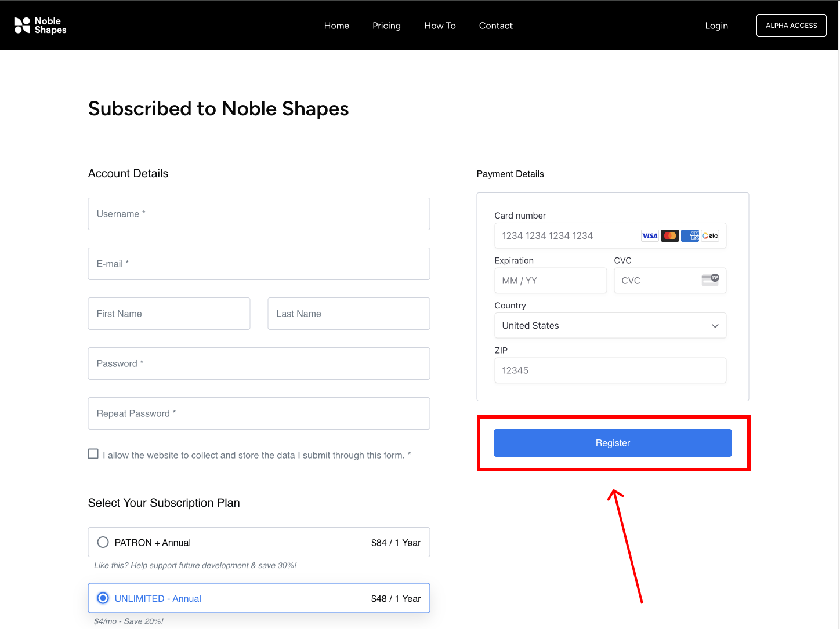Viewport: 840px width, 629px height.
Task: Click the ALPHA ACCESS button
Action: pyautogui.click(x=791, y=26)
